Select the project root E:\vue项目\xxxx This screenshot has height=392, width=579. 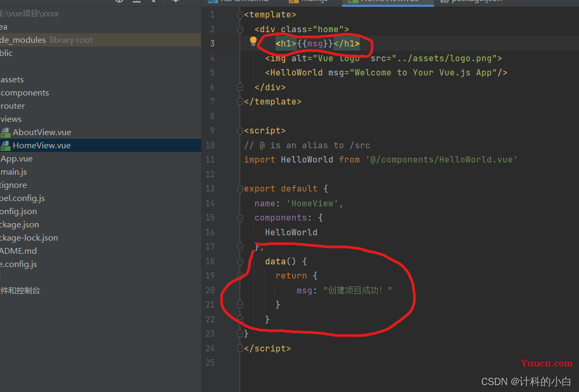pyautogui.click(x=29, y=14)
